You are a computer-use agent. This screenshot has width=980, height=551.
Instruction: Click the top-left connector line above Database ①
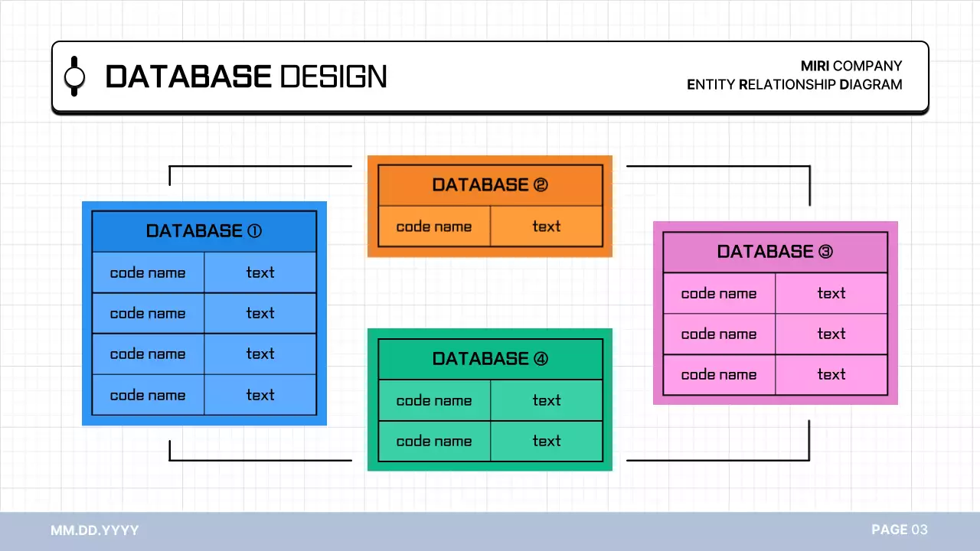tap(260, 166)
